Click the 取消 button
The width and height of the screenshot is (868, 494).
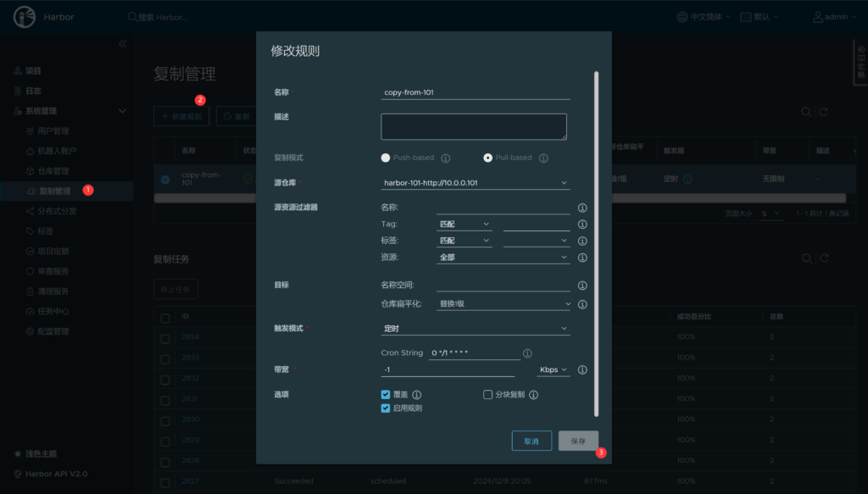[531, 441]
